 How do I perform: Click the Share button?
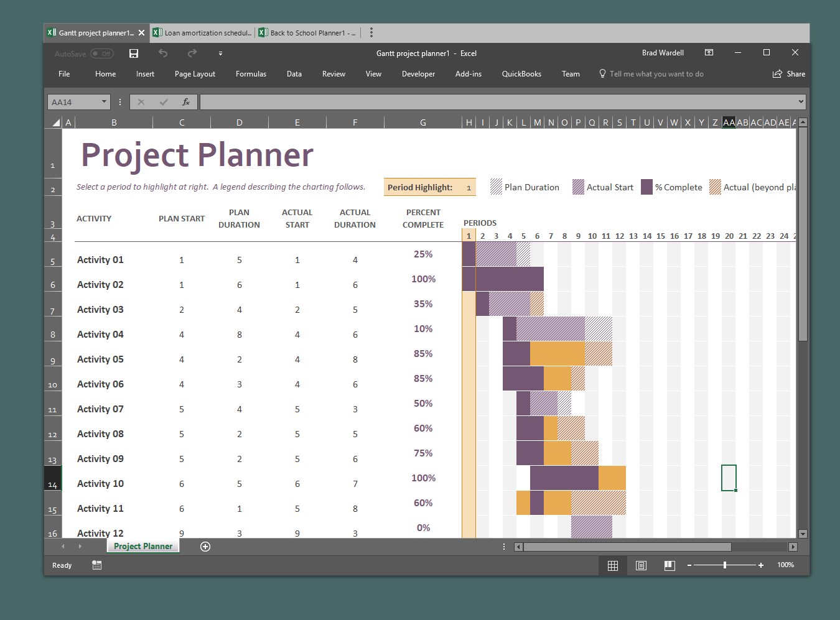tap(789, 74)
